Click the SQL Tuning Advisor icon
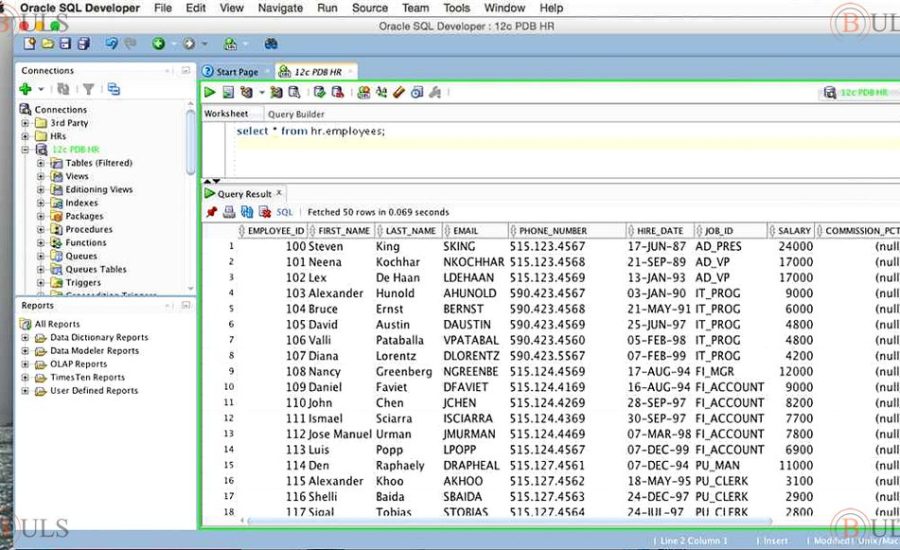Screen dimensions: 900x550 pyautogui.click(x=294, y=92)
